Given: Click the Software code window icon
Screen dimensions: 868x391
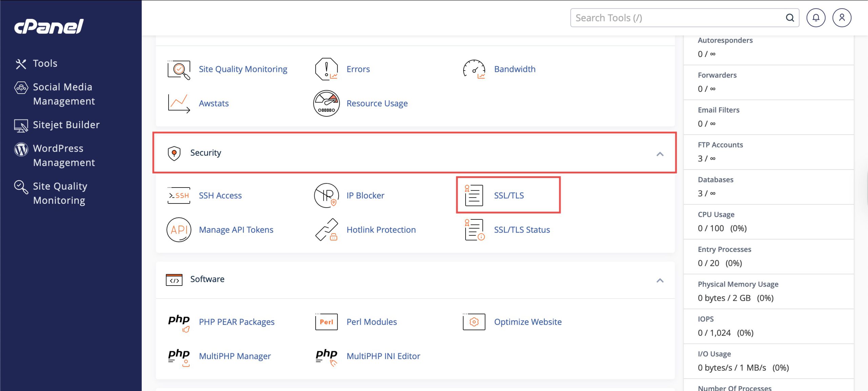Looking at the screenshot, I should [x=174, y=280].
